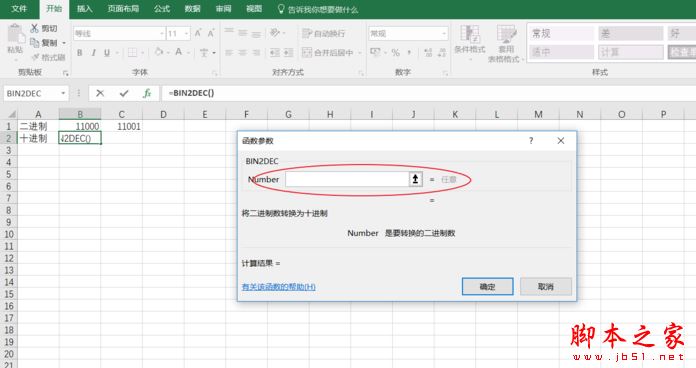Apply percent style (%)

395,52
